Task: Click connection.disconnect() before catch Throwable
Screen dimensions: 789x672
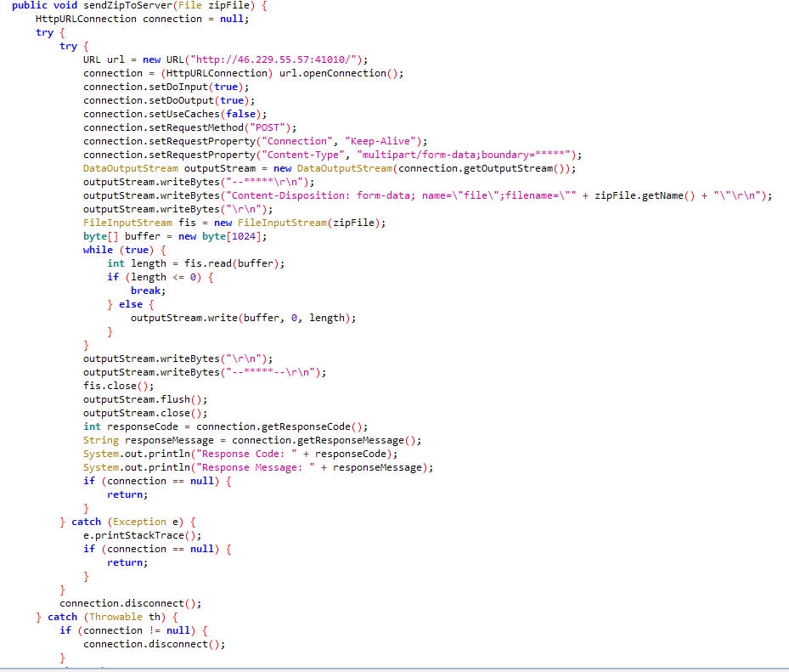Action: click(130, 603)
